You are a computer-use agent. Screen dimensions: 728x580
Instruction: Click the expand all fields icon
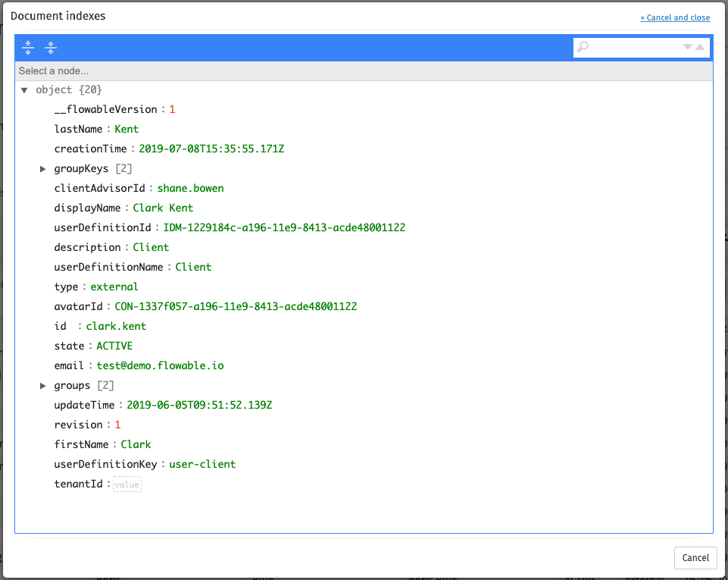28,48
